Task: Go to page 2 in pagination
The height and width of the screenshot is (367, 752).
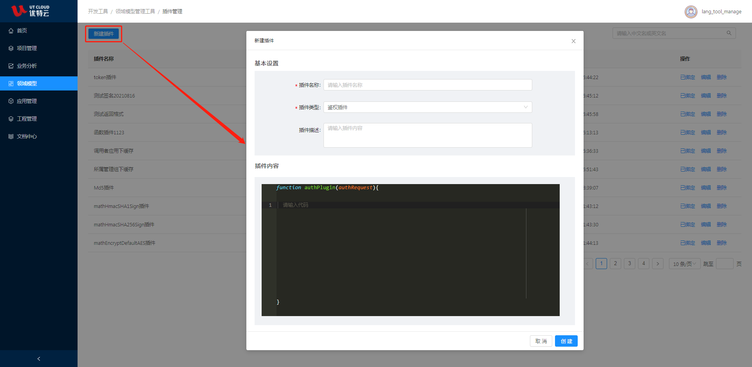Action: click(x=615, y=263)
